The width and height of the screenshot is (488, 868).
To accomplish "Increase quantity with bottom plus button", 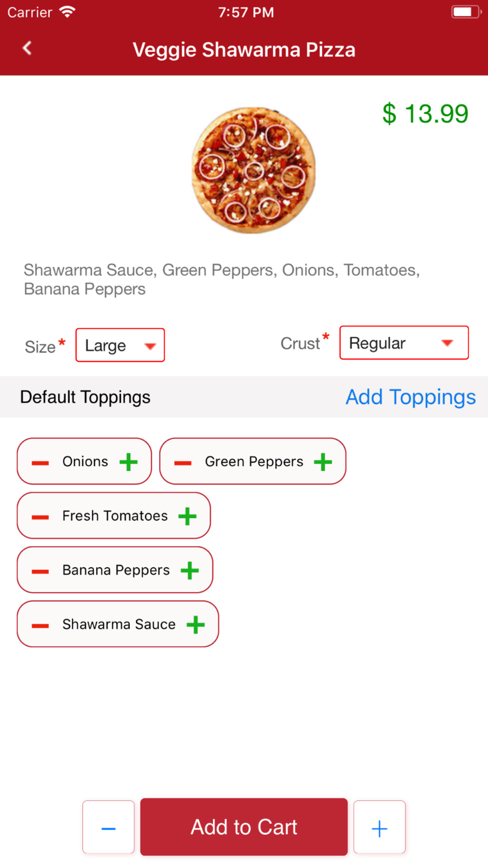I will [x=379, y=827].
